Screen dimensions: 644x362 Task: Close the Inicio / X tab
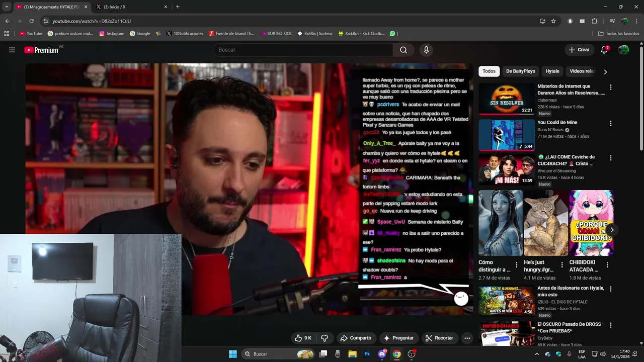point(166,7)
